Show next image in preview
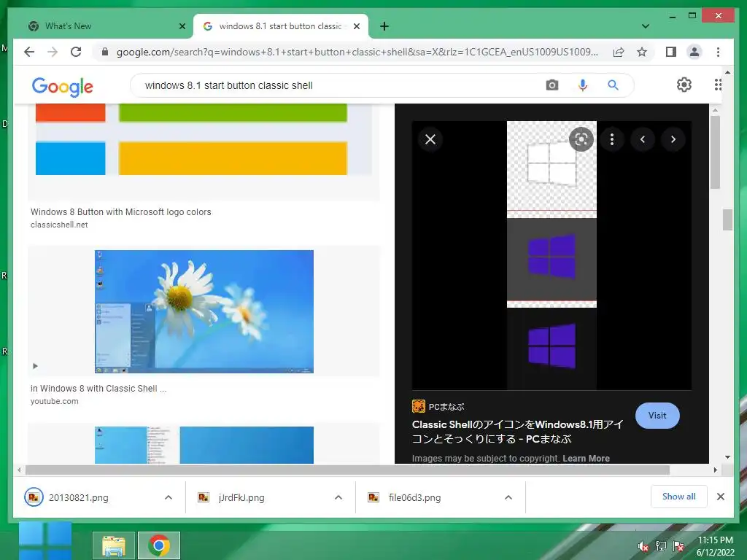The width and height of the screenshot is (747, 560). click(673, 139)
